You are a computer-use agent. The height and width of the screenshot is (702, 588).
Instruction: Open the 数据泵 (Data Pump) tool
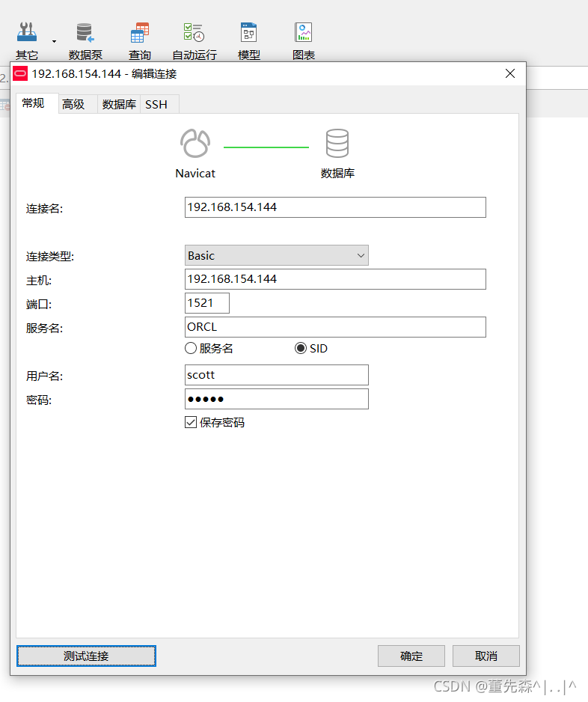click(85, 40)
